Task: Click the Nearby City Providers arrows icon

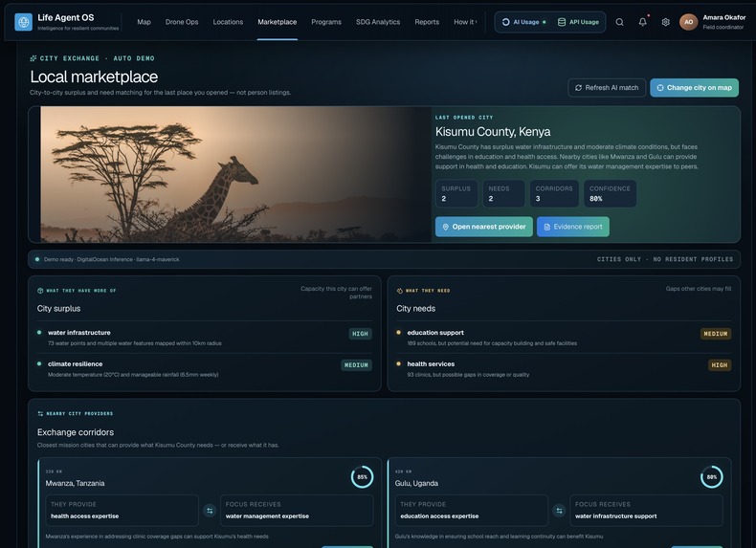Action: [x=40, y=413]
